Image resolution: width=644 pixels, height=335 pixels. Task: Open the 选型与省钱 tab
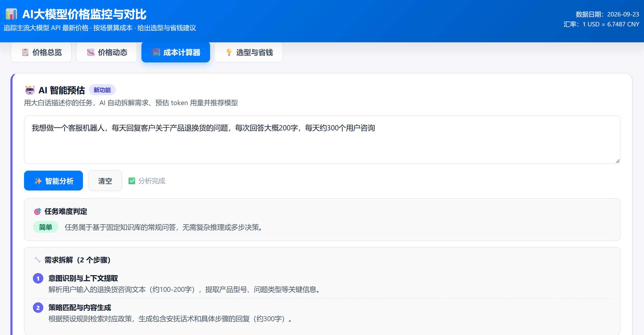pyautogui.click(x=249, y=52)
